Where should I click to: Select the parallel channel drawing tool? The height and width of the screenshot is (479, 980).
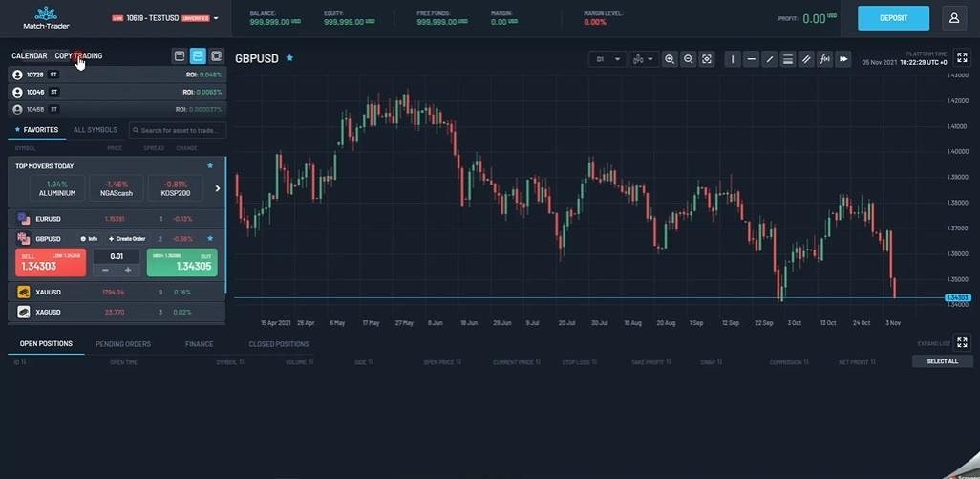(x=806, y=59)
